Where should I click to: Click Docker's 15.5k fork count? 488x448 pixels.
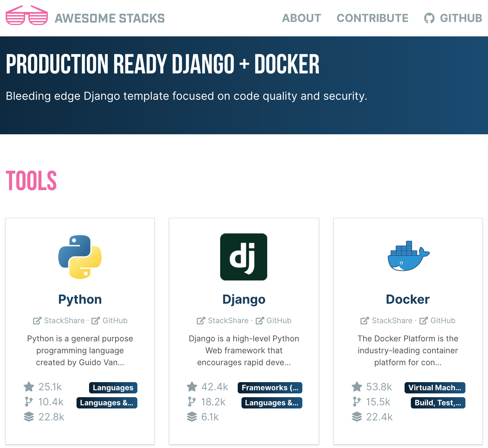click(378, 402)
